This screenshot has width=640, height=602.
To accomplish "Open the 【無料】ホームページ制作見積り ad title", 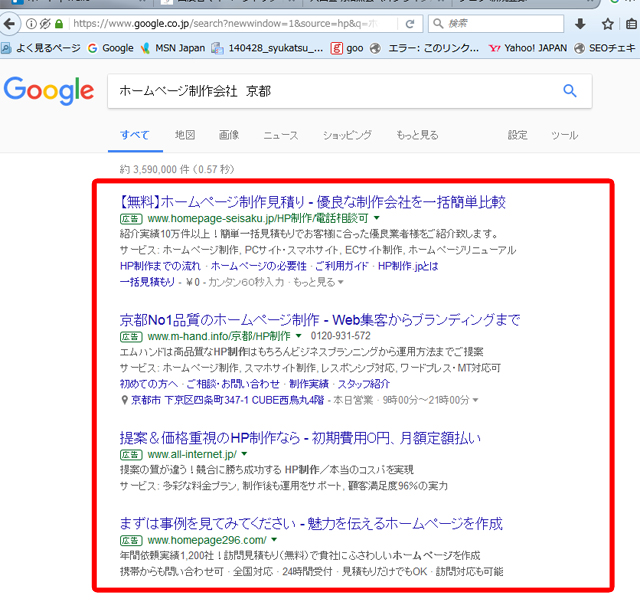I will pyautogui.click(x=312, y=202).
